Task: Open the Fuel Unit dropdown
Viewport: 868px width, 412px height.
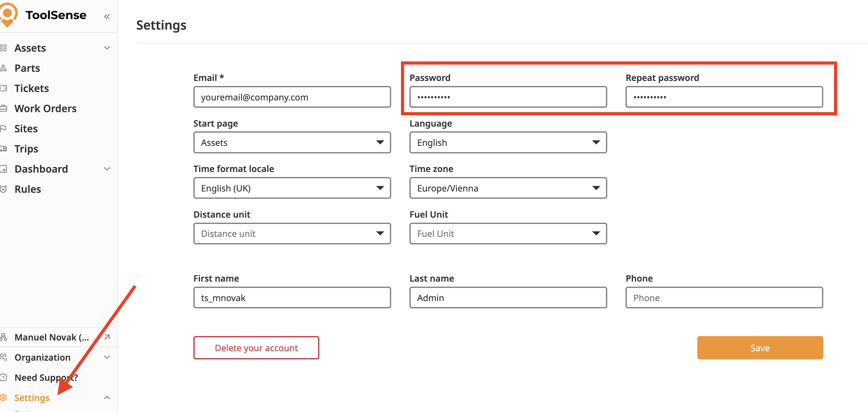Action: 508,233
